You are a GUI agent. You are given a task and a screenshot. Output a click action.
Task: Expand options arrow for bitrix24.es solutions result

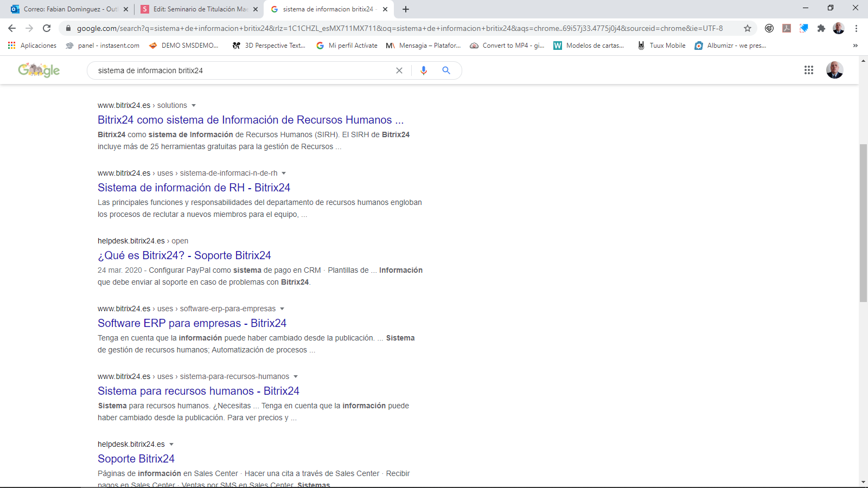click(x=194, y=105)
